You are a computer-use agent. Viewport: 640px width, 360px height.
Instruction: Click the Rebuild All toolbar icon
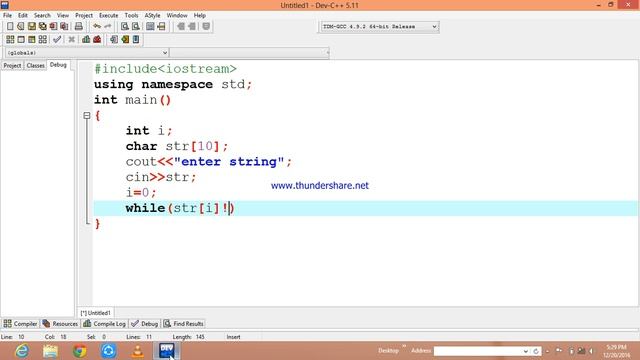(x=42, y=40)
